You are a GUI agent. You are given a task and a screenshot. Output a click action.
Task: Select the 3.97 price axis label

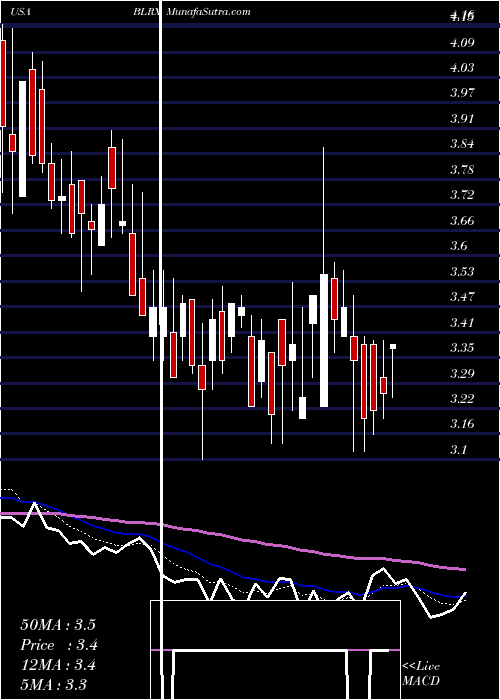(x=462, y=93)
